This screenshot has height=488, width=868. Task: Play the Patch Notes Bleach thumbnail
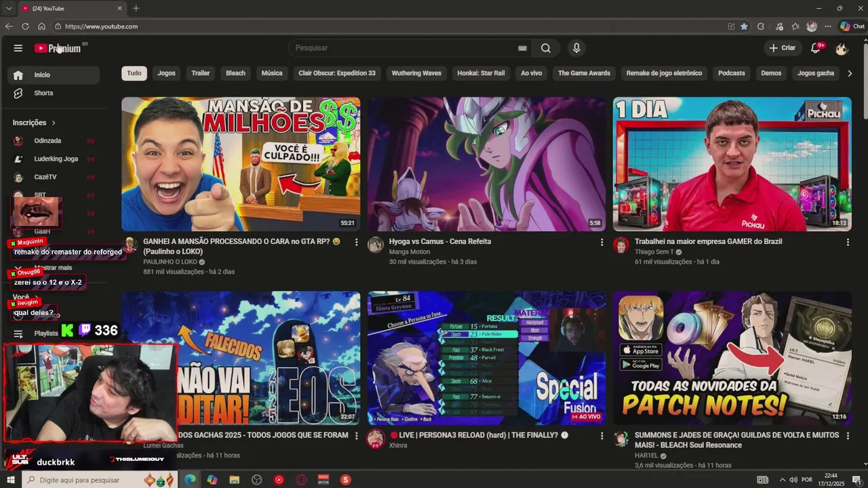tap(732, 358)
